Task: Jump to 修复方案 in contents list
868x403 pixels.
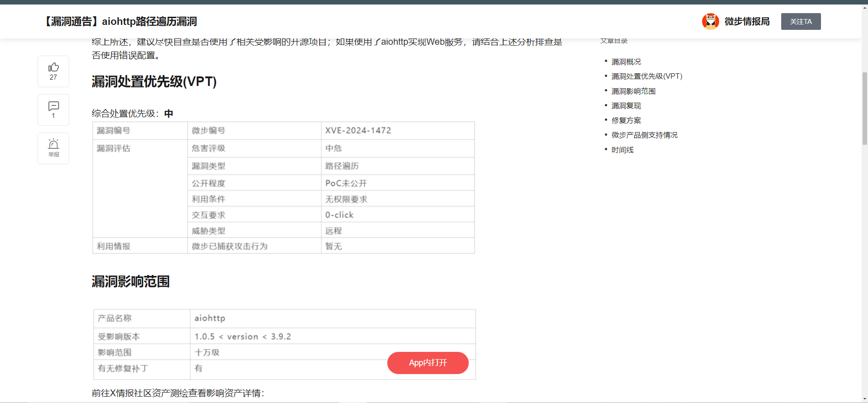Action: [626, 120]
